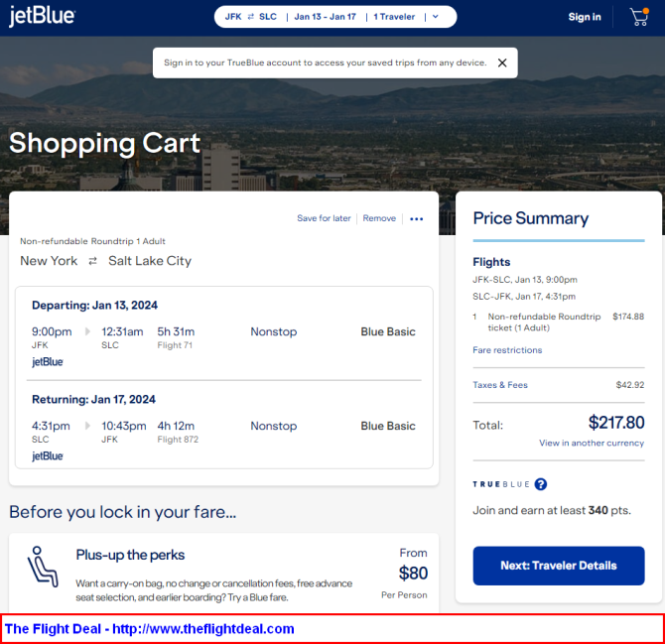Click Blue Basic fare on departing flight
Viewport: 665px width, 644px height.
[x=388, y=332]
